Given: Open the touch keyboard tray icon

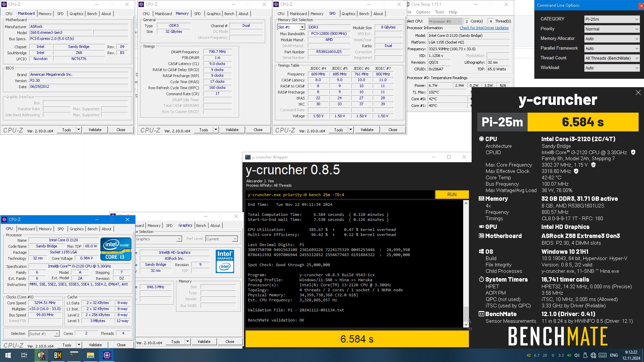Looking at the screenshot, I should (602, 355).
